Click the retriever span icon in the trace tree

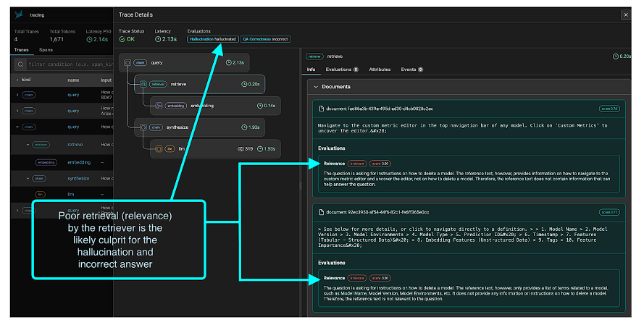click(x=143, y=84)
